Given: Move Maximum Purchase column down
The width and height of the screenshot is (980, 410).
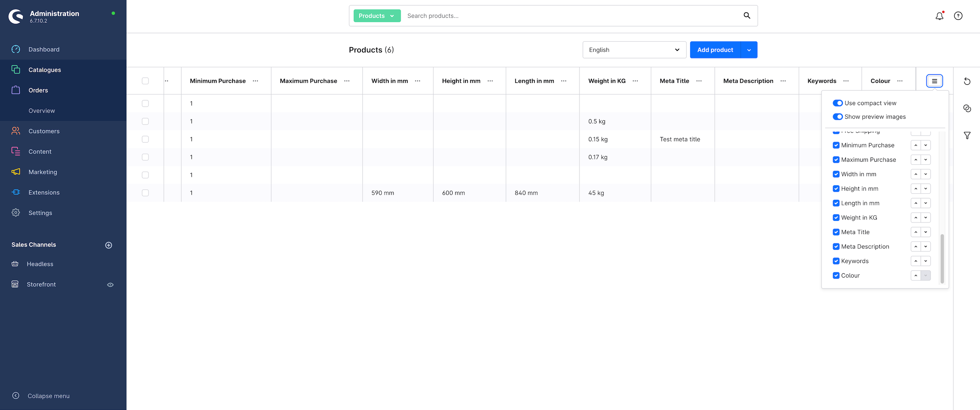Looking at the screenshot, I should [x=926, y=159].
